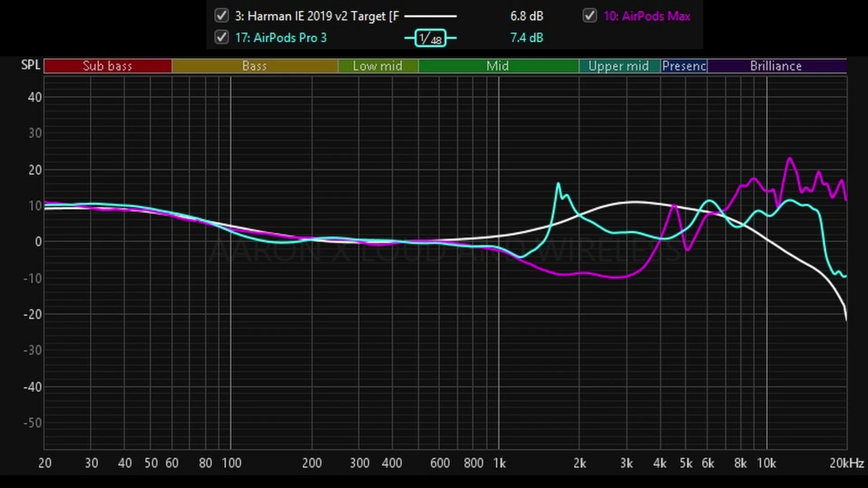Click the 3k frequency axis label
868x488 pixels.
click(x=626, y=463)
